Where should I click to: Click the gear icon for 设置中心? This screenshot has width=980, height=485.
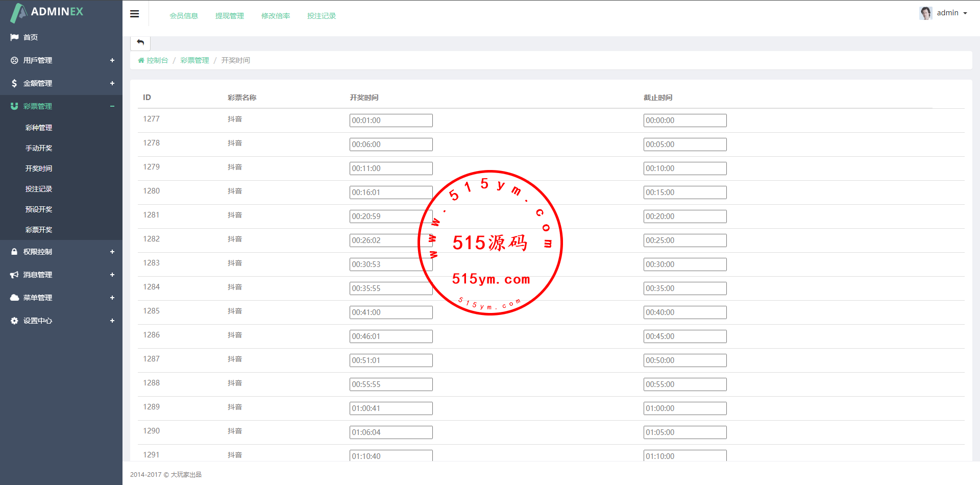[14, 321]
